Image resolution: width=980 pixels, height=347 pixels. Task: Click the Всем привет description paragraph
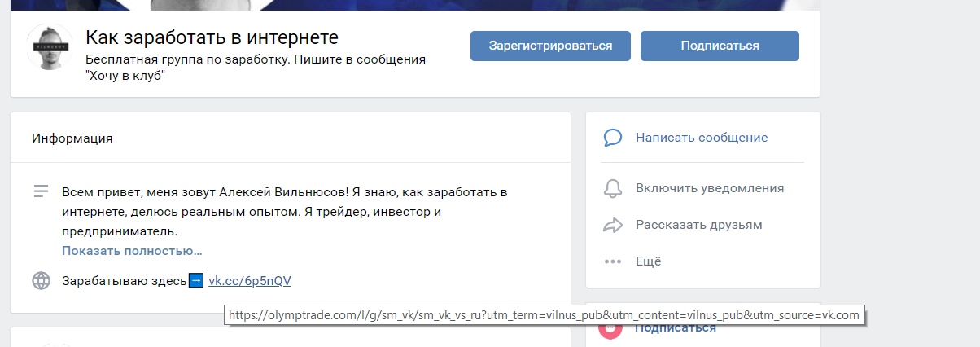pyautogui.click(x=285, y=212)
